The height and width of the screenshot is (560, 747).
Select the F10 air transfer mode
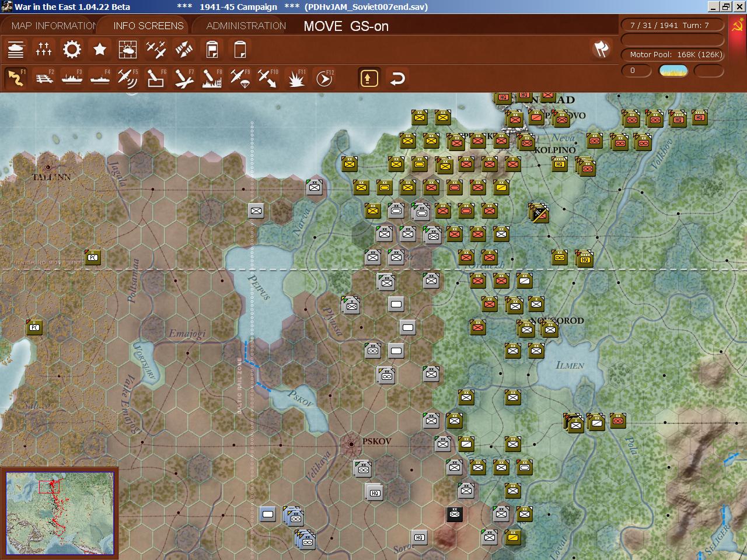click(268, 78)
